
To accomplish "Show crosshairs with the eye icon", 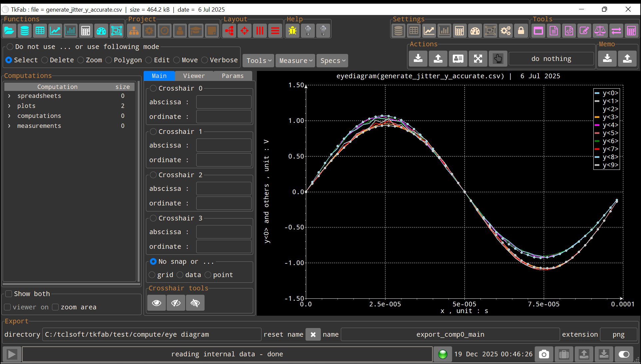I will (157, 303).
